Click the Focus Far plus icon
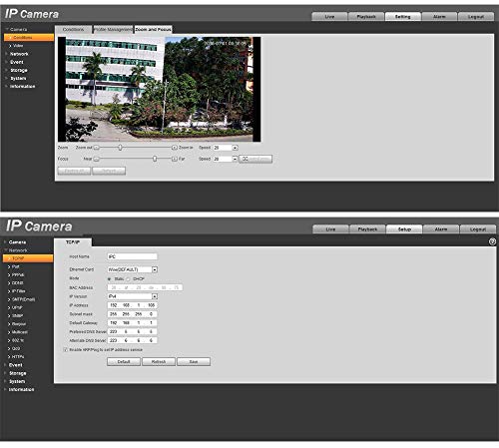499x448 pixels. [174, 159]
